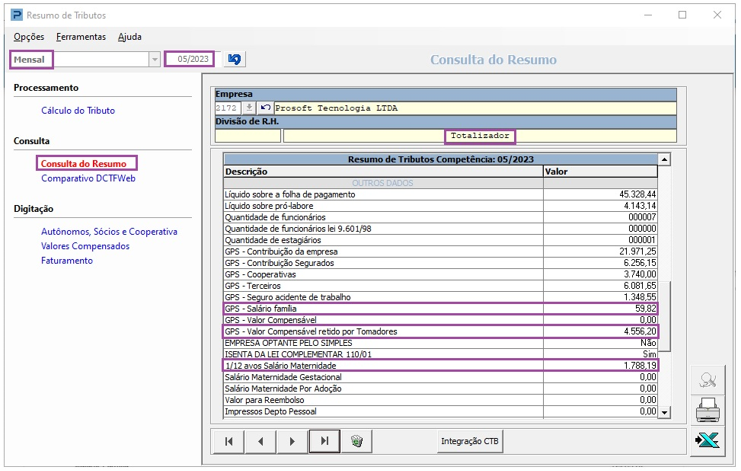The width and height of the screenshot is (741, 471).
Task: Open Faturamento link
Action: click(x=67, y=261)
